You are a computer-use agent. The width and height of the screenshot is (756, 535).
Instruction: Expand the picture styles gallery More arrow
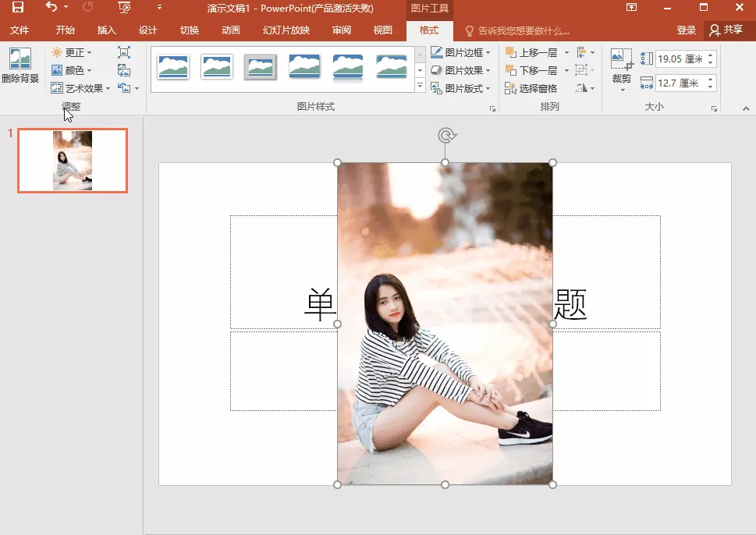[420, 87]
